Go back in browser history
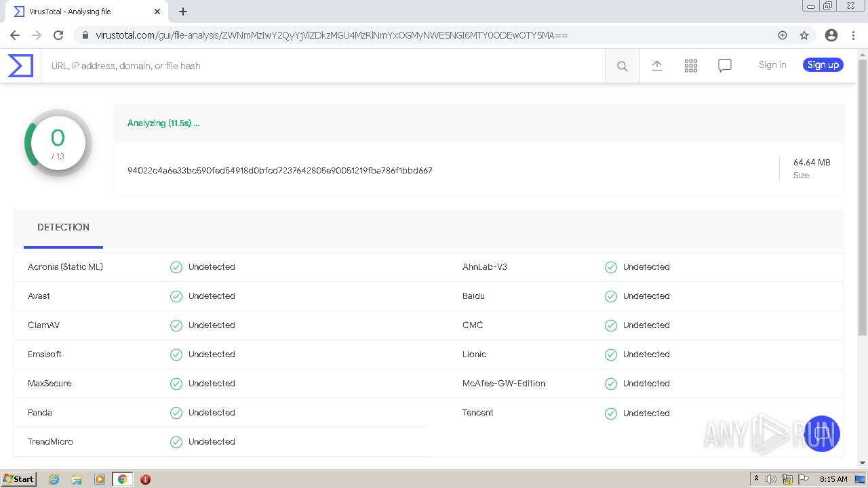The height and width of the screenshot is (488, 868). (x=15, y=35)
